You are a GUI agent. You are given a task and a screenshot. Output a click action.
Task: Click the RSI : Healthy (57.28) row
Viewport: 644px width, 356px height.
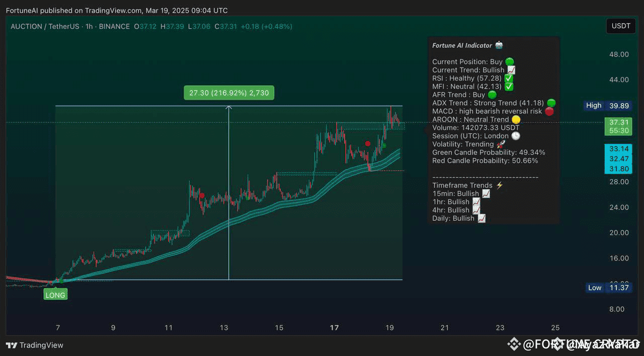click(472, 79)
